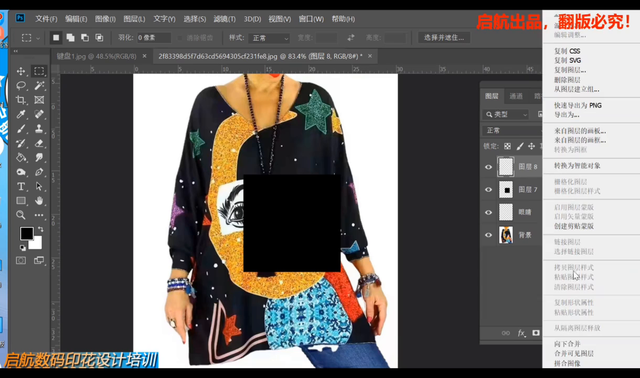Click the white background color swatch
640x378 pixels.
coord(36,243)
